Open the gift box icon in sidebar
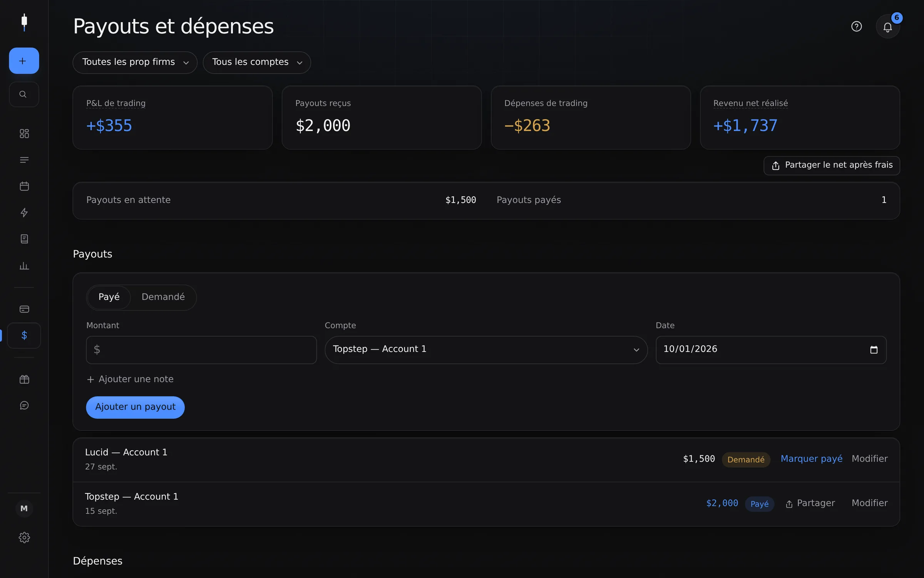 [x=24, y=379]
